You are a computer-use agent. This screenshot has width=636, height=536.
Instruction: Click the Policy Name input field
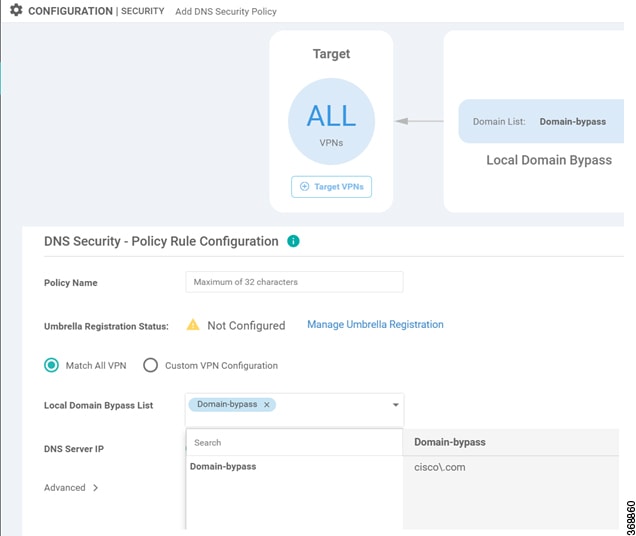coord(294,282)
